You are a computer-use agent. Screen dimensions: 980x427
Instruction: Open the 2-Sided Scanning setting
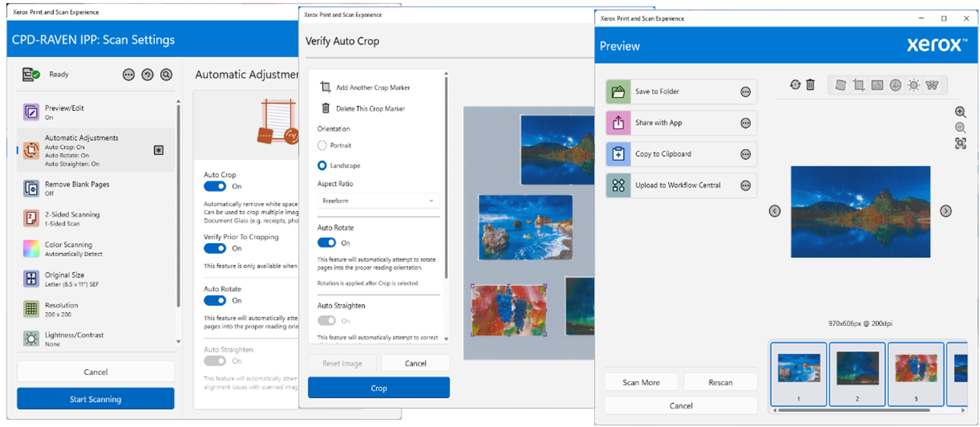[96, 219]
